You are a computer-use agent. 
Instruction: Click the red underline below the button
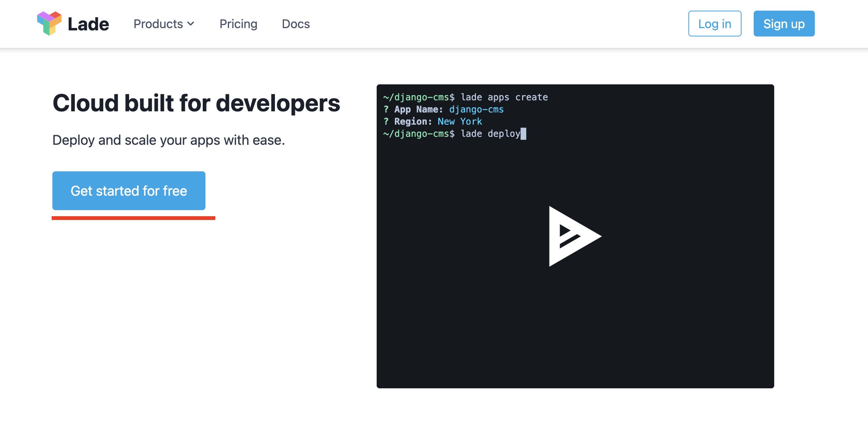(133, 218)
